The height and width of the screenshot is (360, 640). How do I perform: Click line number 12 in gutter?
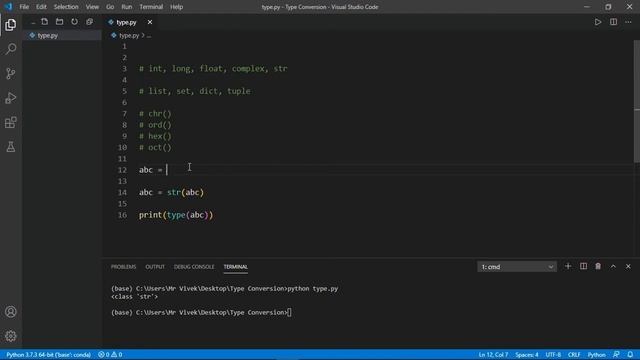tap(122, 170)
